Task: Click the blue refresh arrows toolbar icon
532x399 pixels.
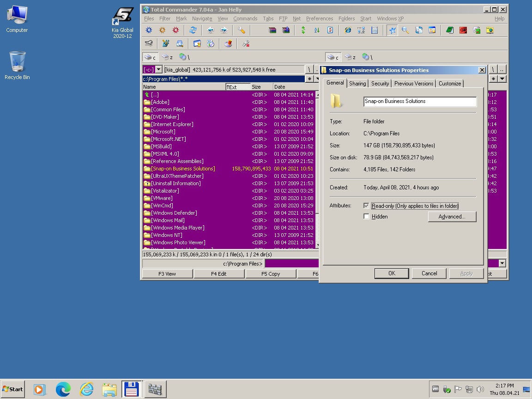Action: click(x=193, y=30)
